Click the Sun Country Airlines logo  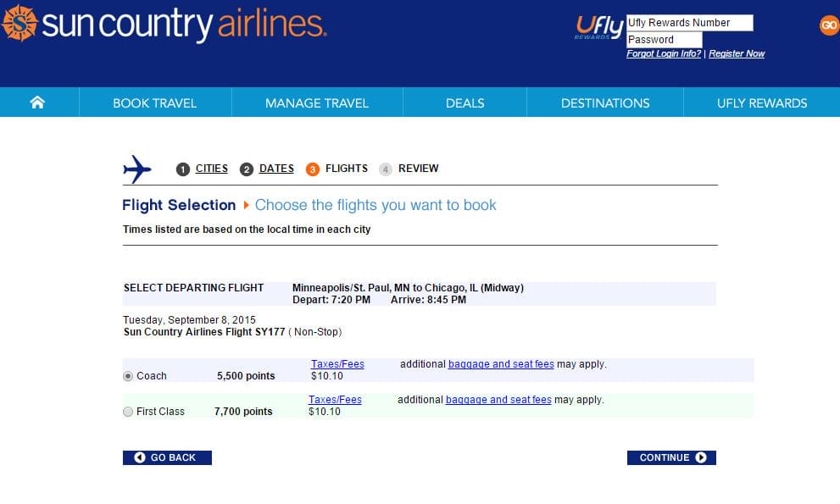164,24
